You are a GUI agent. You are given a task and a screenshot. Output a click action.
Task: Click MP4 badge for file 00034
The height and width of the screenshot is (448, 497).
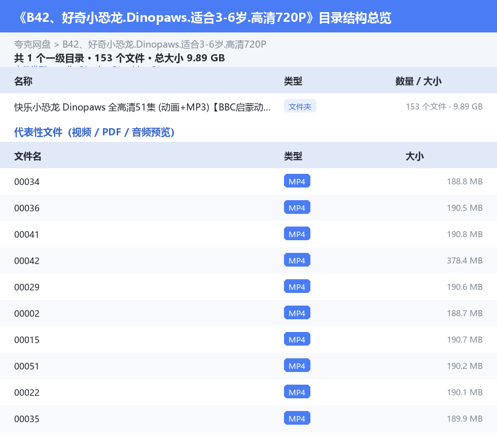[297, 181]
